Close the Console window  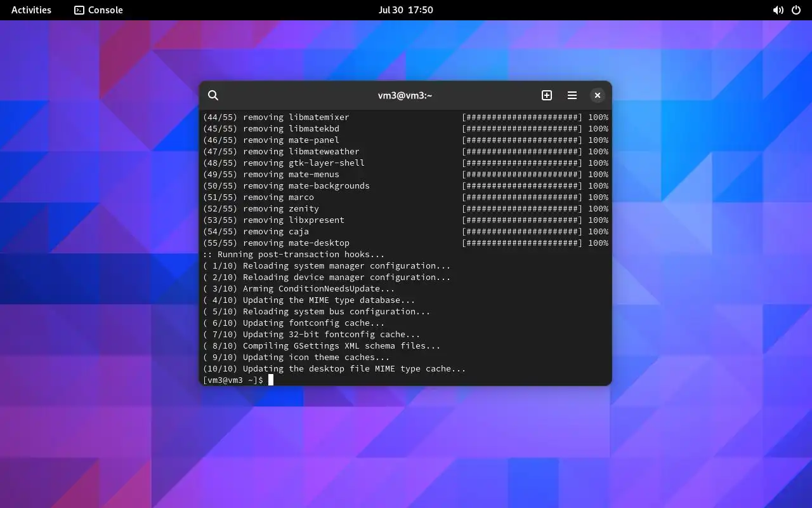[x=598, y=95]
